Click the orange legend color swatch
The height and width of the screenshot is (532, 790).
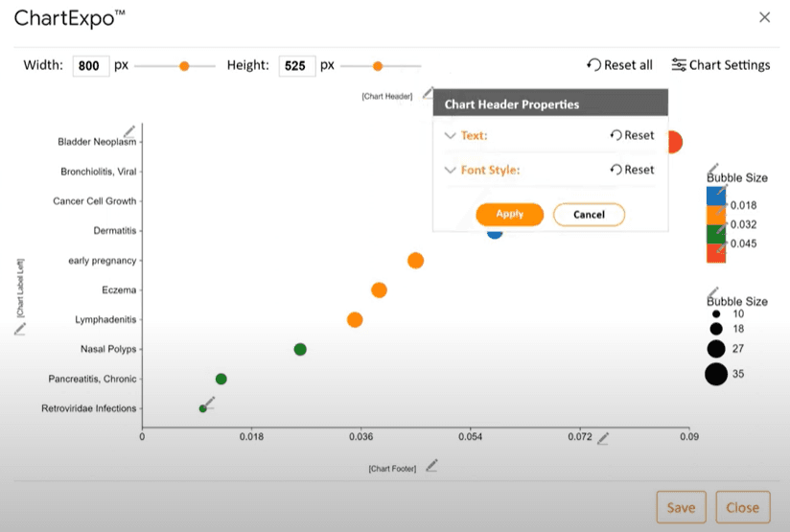[x=716, y=215]
